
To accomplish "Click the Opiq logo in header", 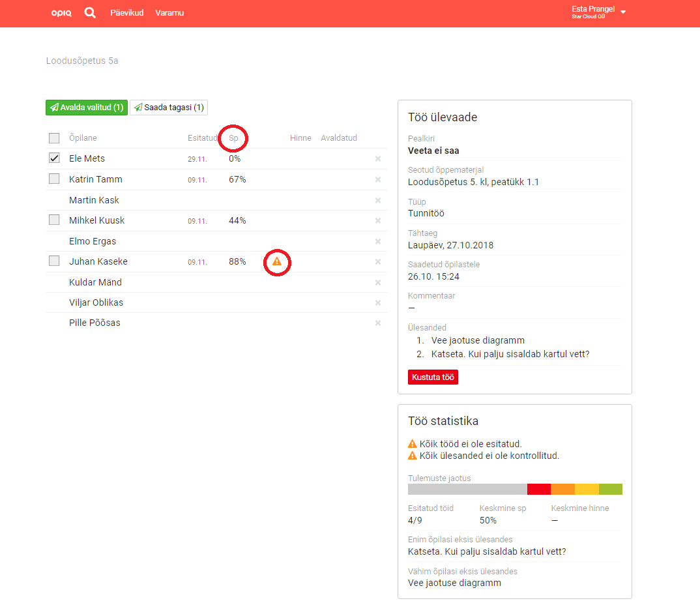I will click(61, 13).
